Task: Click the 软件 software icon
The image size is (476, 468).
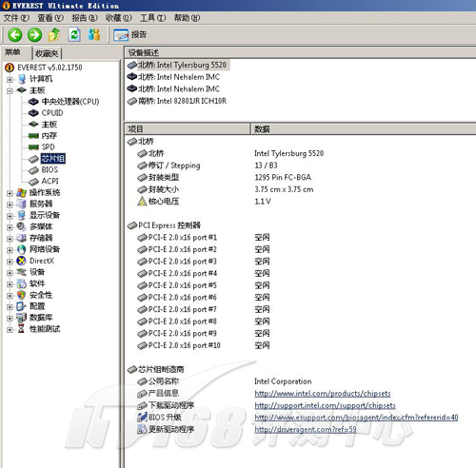Action: (x=21, y=283)
